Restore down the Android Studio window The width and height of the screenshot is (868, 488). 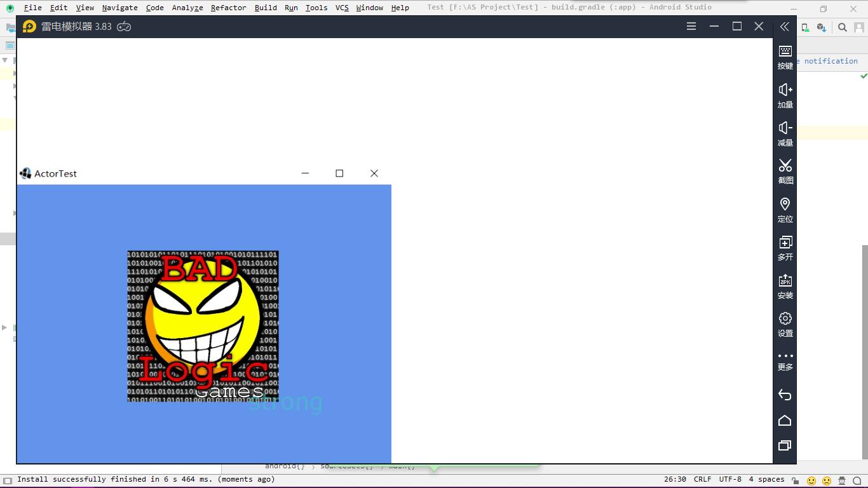pyautogui.click(x=824, y=8)
